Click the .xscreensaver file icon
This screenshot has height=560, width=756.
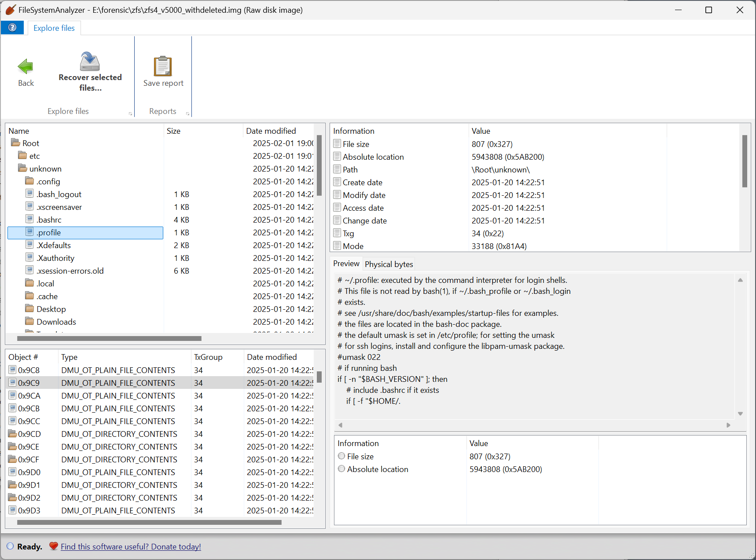(x=30, y=206)
